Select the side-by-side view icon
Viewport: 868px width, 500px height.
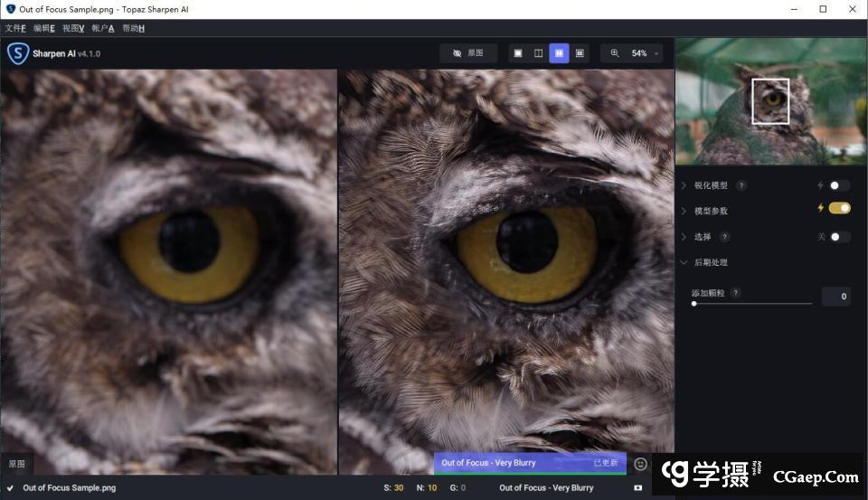pos(560,53)
